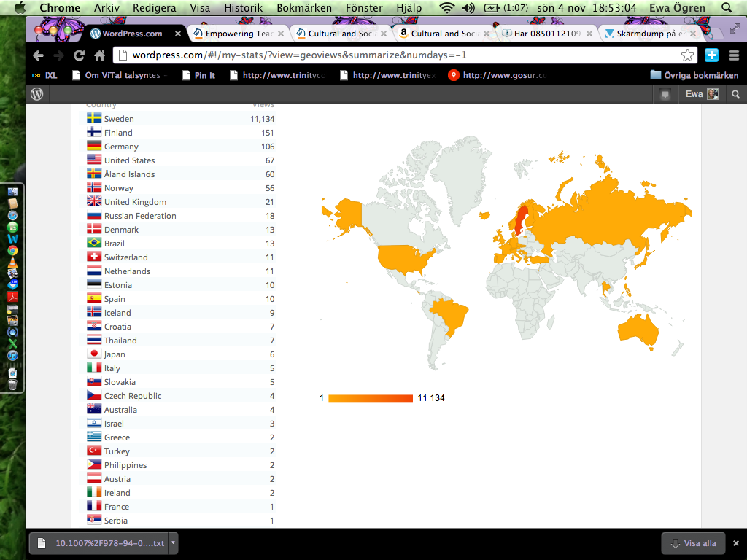Image resolution: width=747 pixels, height=560 pixels.
Task: Expand options arrow for downloaded txt file
Action: point(173,543)
